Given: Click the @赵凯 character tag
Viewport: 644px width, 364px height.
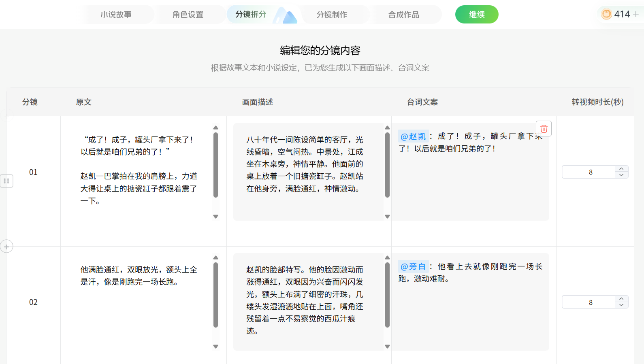Looking at the screenshot, I should click(413, 136).
